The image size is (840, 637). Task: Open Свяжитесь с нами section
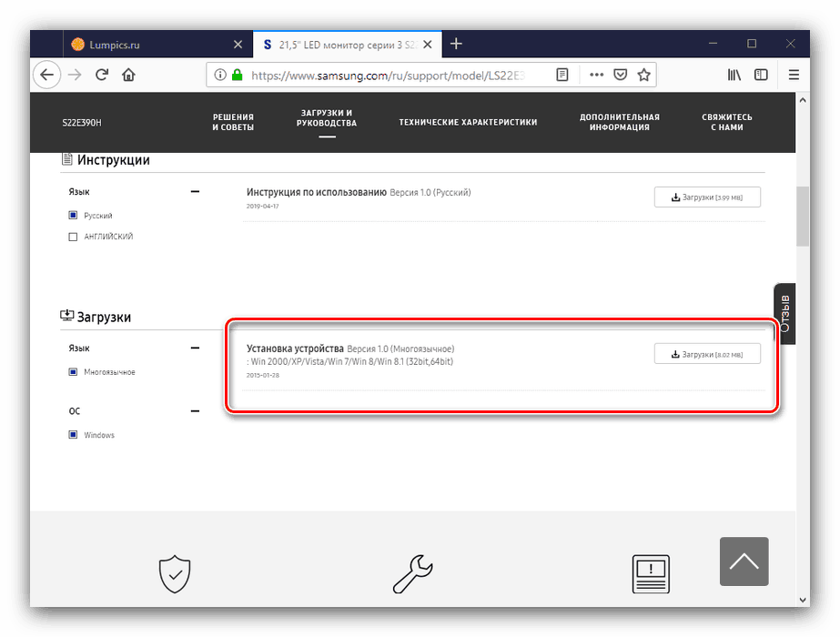727,122
